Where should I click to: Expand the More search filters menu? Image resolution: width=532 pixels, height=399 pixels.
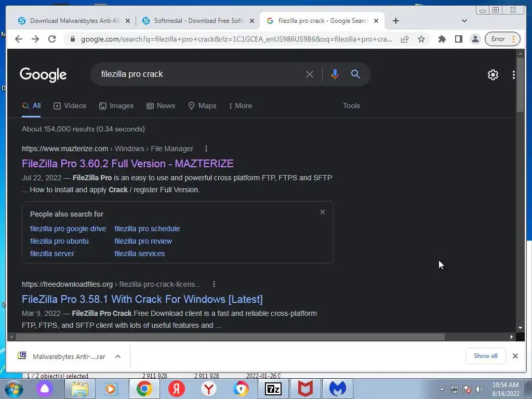pyautogui.click(x=240, y=106)
